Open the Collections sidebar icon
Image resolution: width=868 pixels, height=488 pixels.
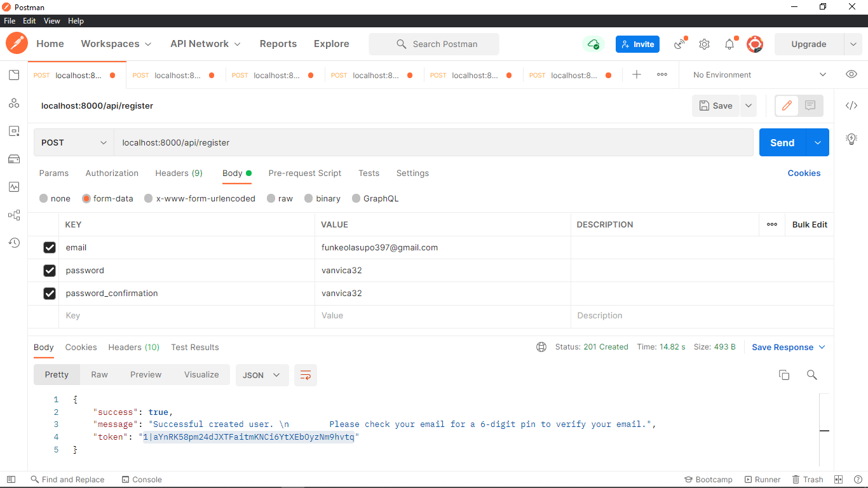pos(14,75)
